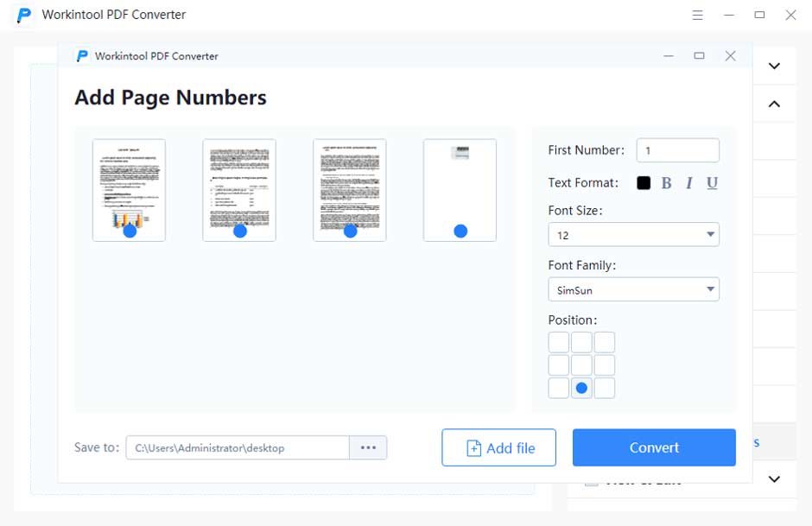This screenshot has height=526, width=812.
Task: Edit the First Number input field
Action: click(678, 150)
